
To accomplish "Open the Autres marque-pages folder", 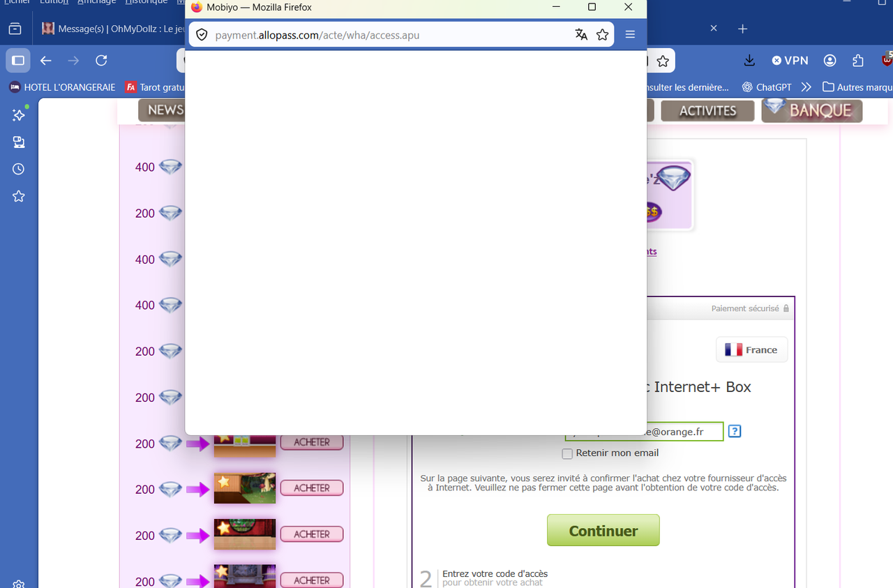I will click(857, 87).
